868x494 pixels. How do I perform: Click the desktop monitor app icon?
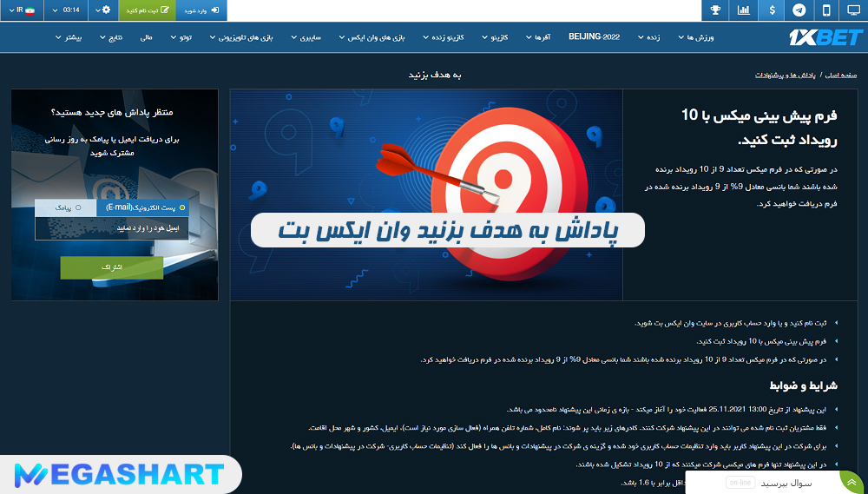point(853,10)
